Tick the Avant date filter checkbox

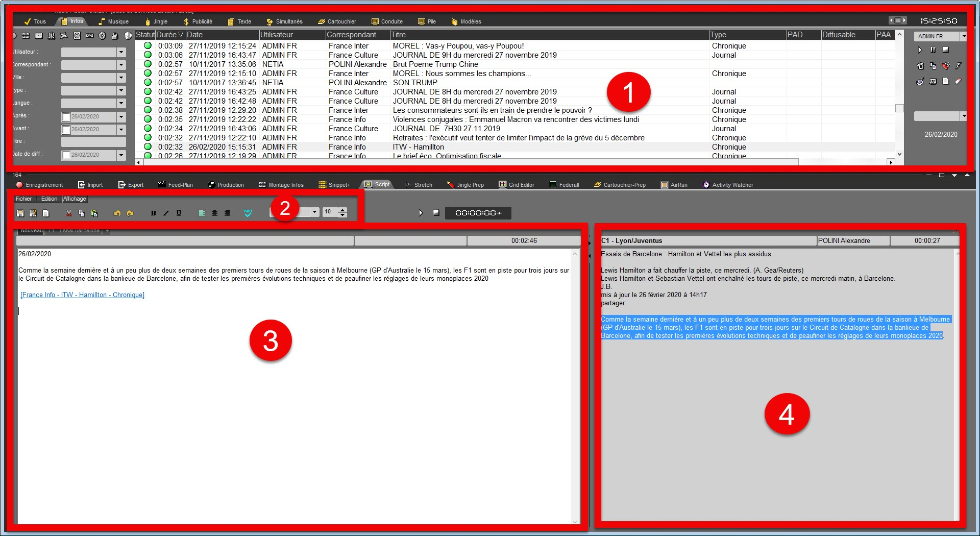click(x=66, y=130)
